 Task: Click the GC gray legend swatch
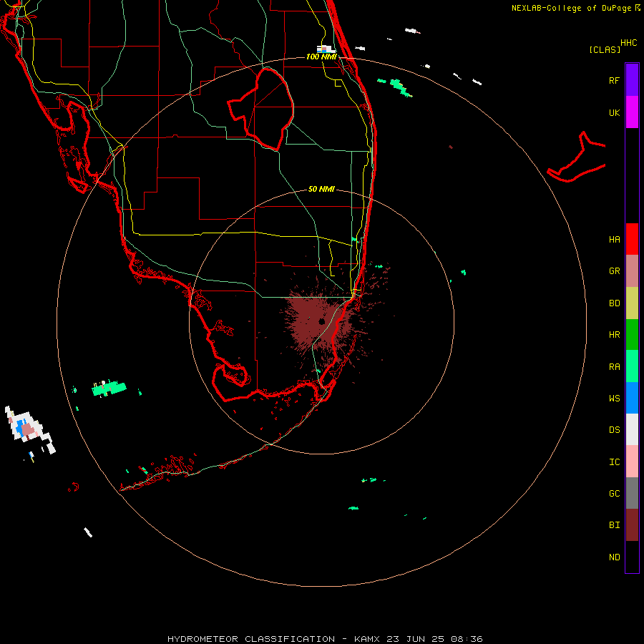(x=632, y=493)
